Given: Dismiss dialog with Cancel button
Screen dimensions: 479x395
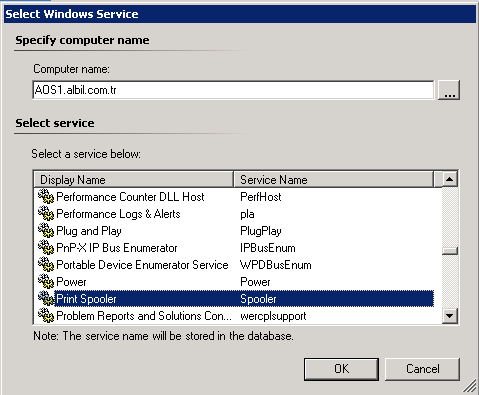Looking at the screenshot, I should tap(422, 369).
